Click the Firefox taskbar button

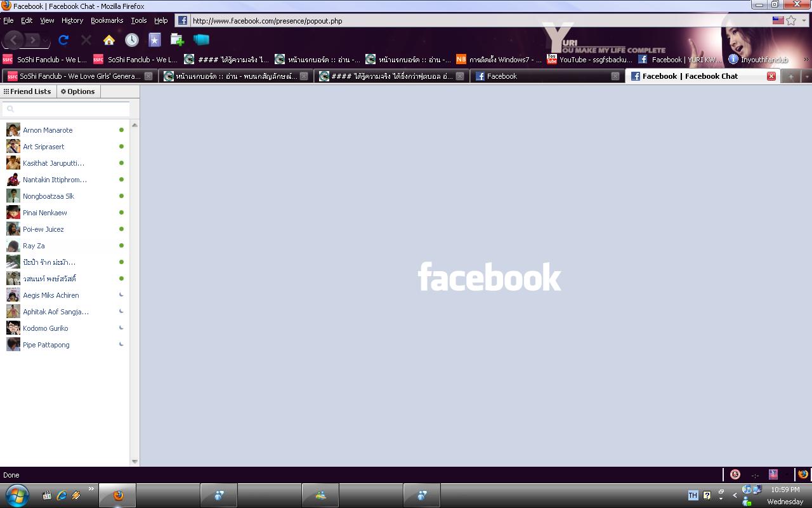pyautogui.click(x=117, y=495)
